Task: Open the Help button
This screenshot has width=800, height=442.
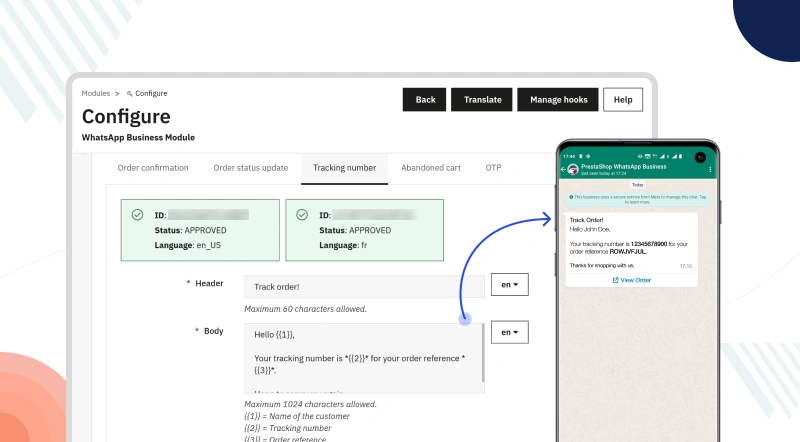Action: point(623,100)
